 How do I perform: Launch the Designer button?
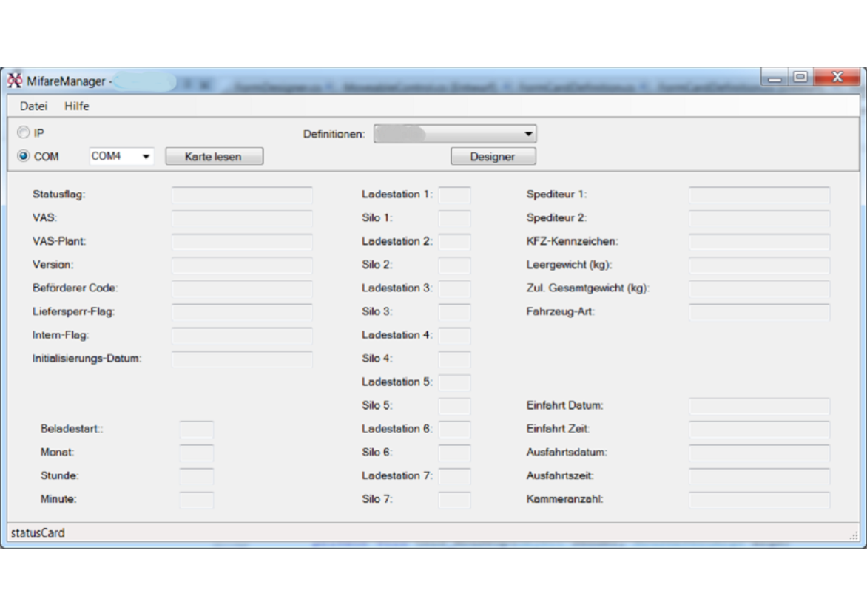(x=493, y=157)
